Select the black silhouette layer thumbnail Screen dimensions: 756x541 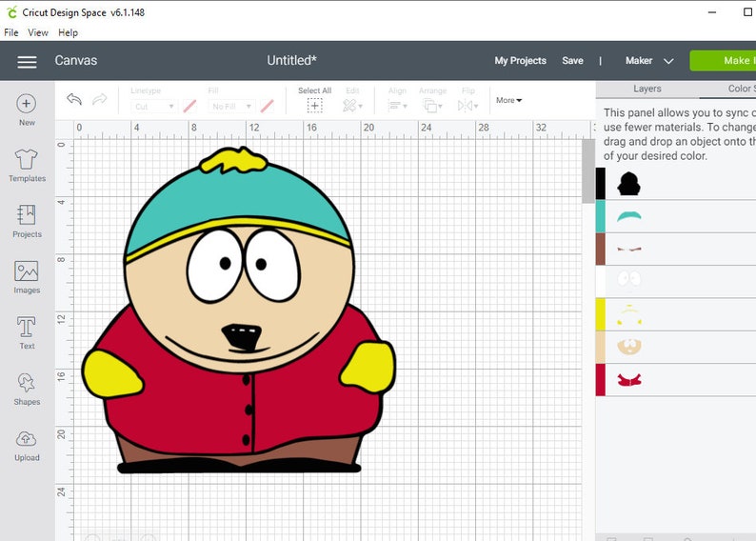tap(629, 184)
